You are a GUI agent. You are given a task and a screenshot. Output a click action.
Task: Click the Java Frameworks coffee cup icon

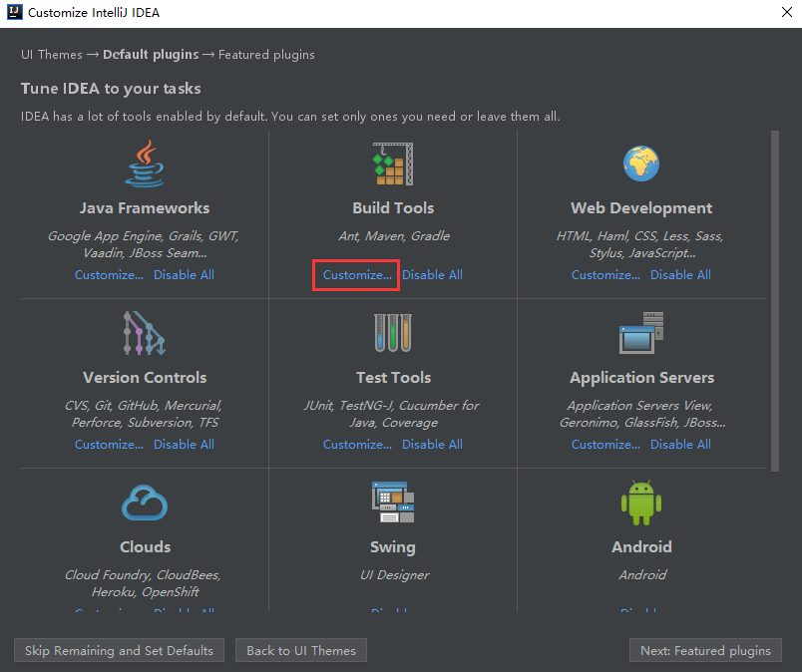click(145, 164)
